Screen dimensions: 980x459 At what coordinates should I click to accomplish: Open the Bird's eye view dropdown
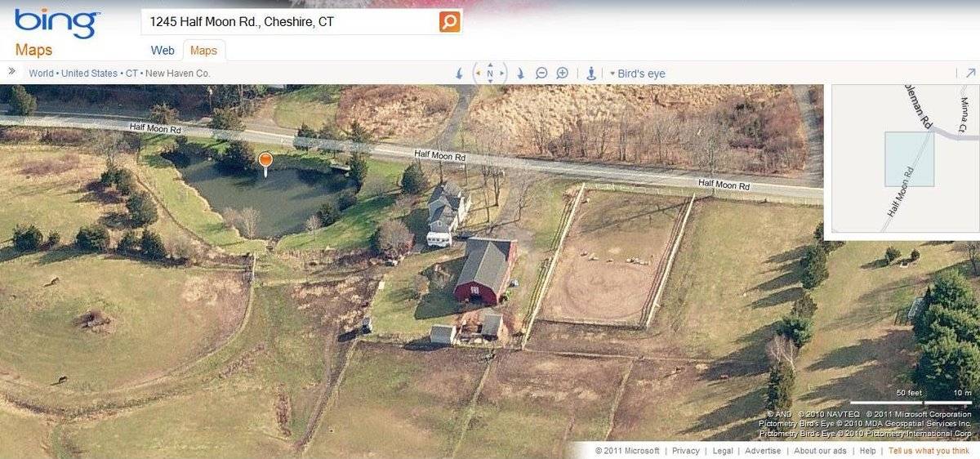tap(638, 74)
